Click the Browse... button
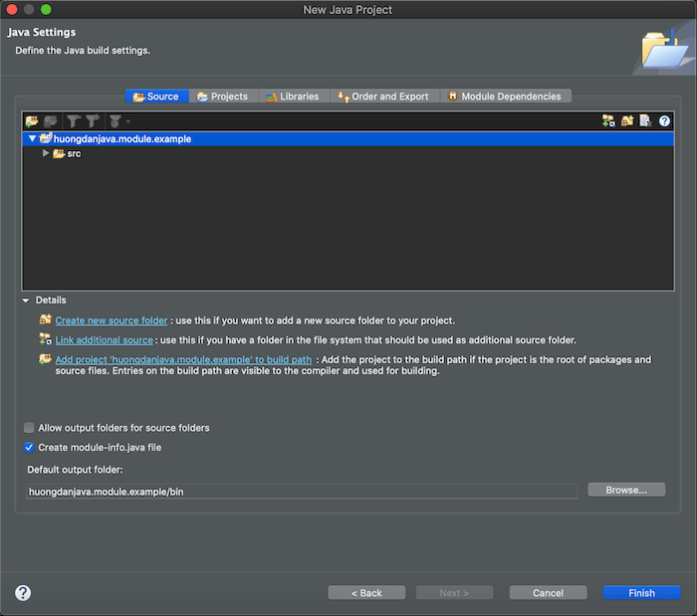The width and height of the screenshot is (697, 616). (x=626, y=490)
